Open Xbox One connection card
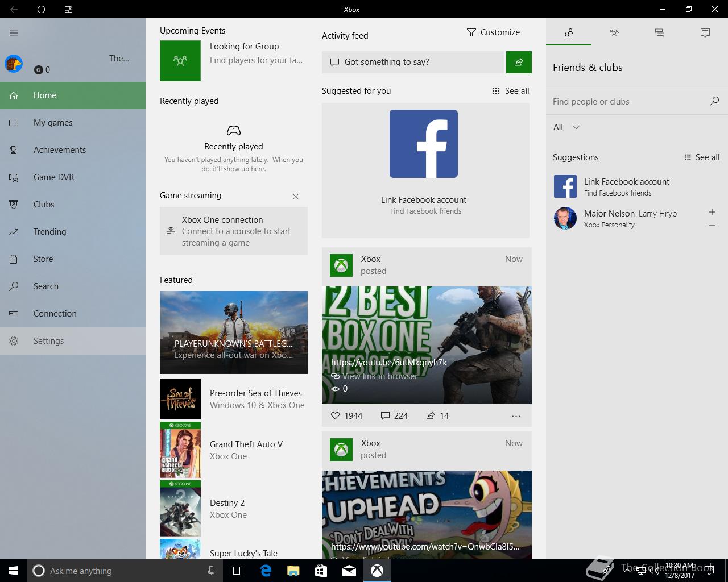This screenshot has height=582, width=728. click(x=234, y=231)
